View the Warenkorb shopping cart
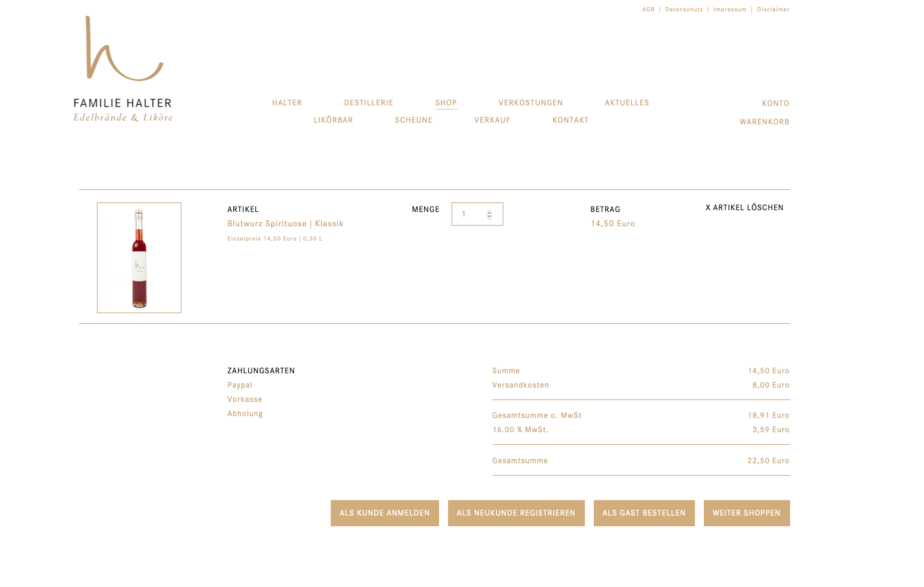The height and width of the screenshot is (587, 924). tap(764, 122)
